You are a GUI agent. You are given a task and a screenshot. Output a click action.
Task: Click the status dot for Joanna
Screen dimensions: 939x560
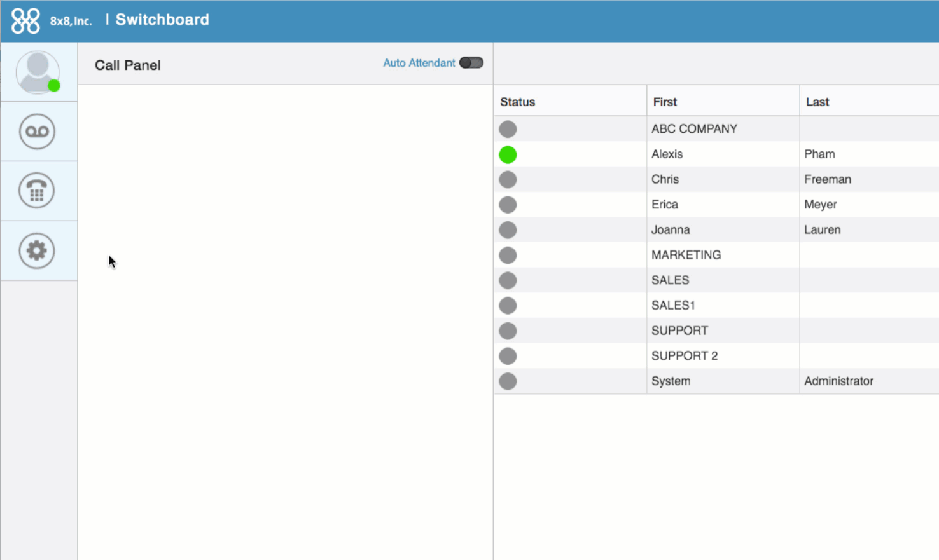coord(508,230)
